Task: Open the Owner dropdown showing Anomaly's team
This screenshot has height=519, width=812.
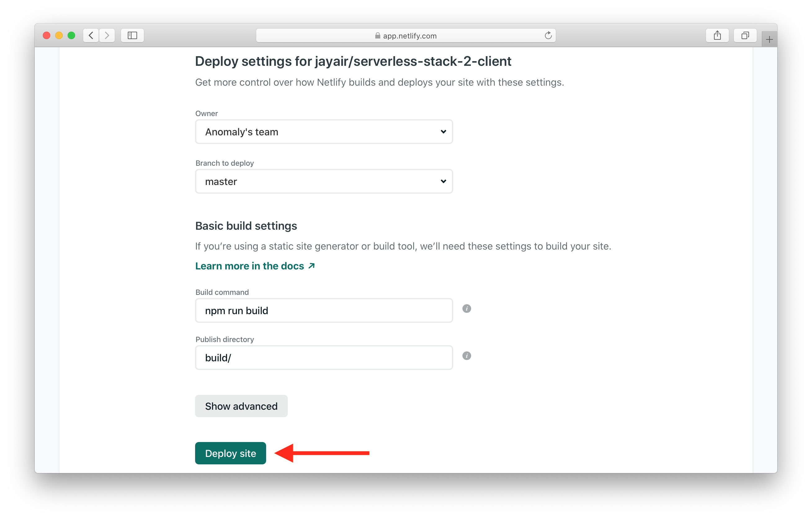Action: point(324,132)
